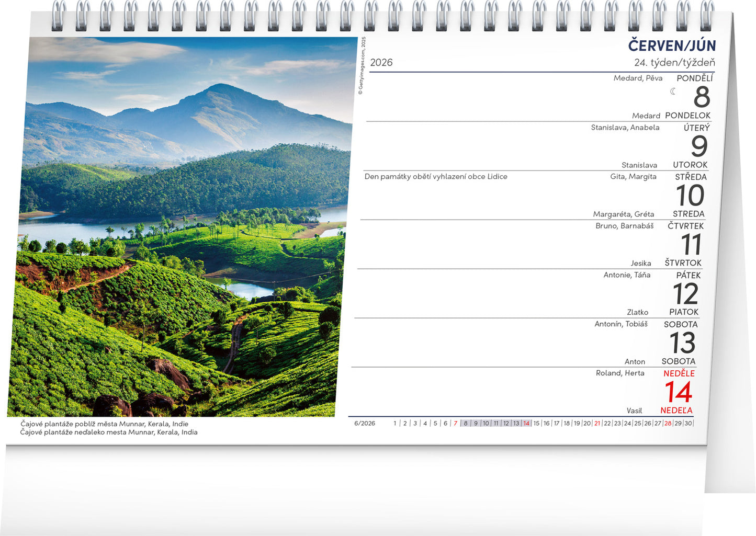
Task: Click day 30 in bottom month strip
Action: pos(688,424)
